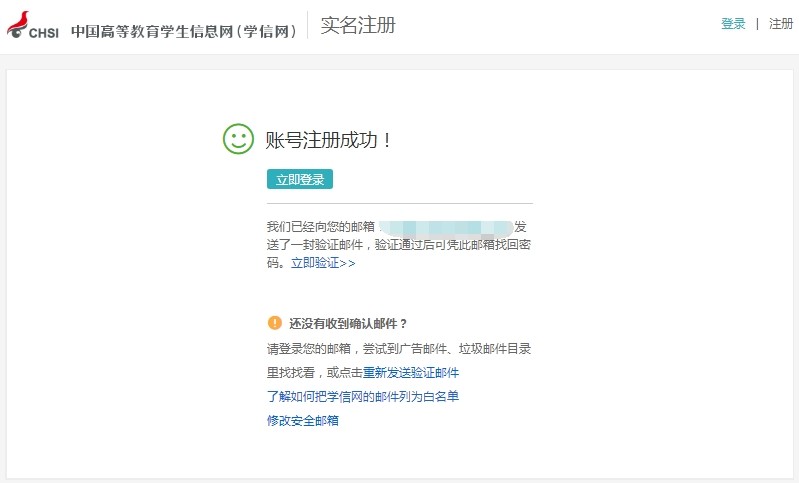Open 了解如何把学信网的邮件列为白名单 link
Screen dimensions: 799x483
[363, 396]
